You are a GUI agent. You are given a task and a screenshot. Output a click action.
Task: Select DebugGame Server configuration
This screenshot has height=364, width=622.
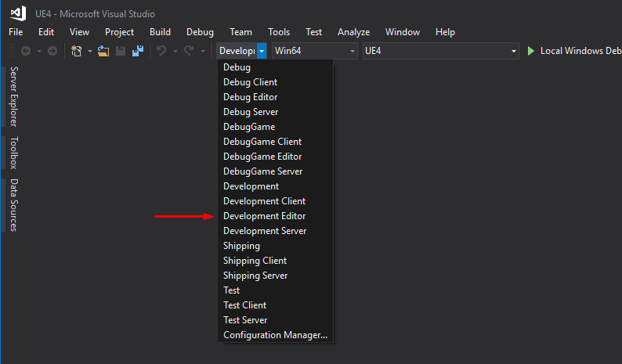(x=275, y=171)
